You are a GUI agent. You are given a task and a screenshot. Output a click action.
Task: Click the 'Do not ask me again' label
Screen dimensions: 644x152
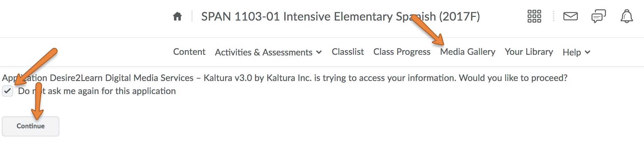click(97, 91)
